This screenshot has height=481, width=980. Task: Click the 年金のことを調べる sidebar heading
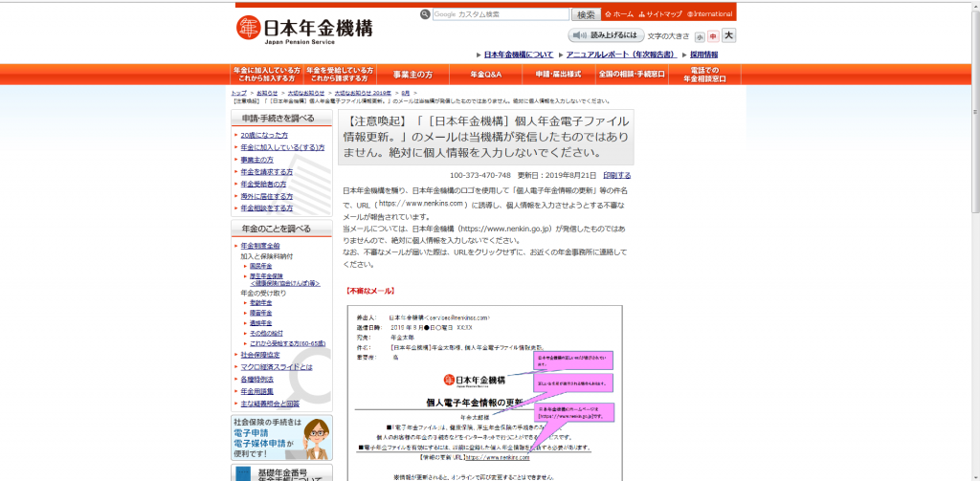tap(281, 229)
